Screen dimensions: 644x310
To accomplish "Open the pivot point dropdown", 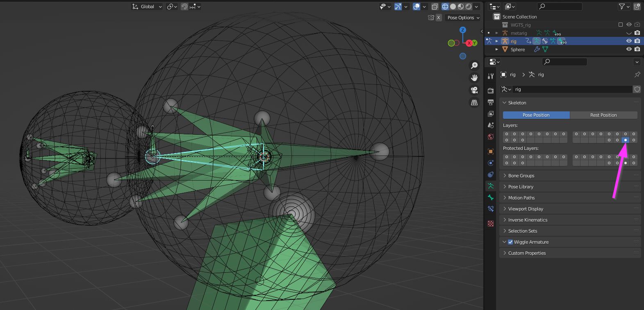I will (x=172, y=7).
